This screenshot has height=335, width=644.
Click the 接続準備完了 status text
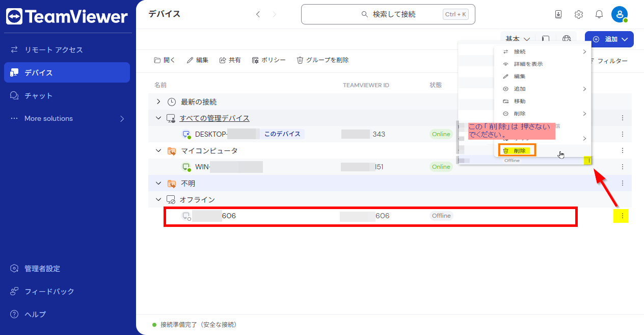(199, 325)
